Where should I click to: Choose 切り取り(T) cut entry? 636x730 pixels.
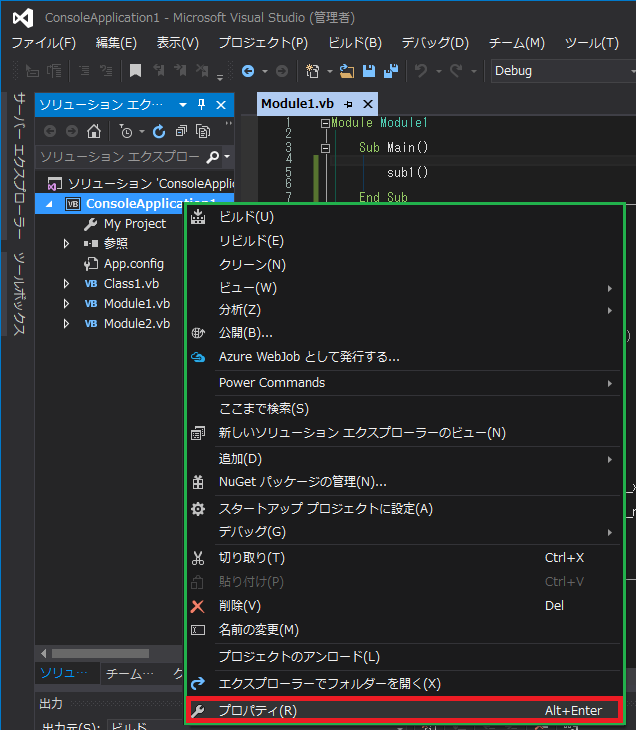[405, 558]
